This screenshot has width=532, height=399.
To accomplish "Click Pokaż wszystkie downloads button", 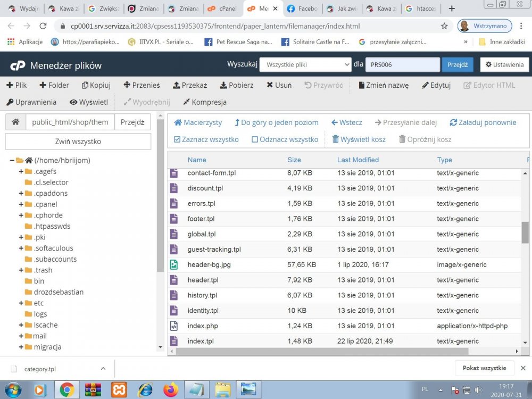I will click(x=484, y=368).
